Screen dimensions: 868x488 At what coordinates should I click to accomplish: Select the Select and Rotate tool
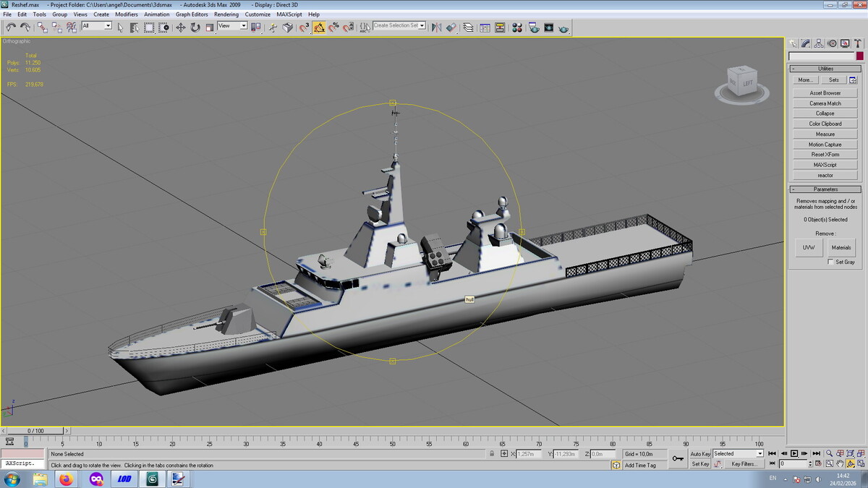(x=195, y=27)
